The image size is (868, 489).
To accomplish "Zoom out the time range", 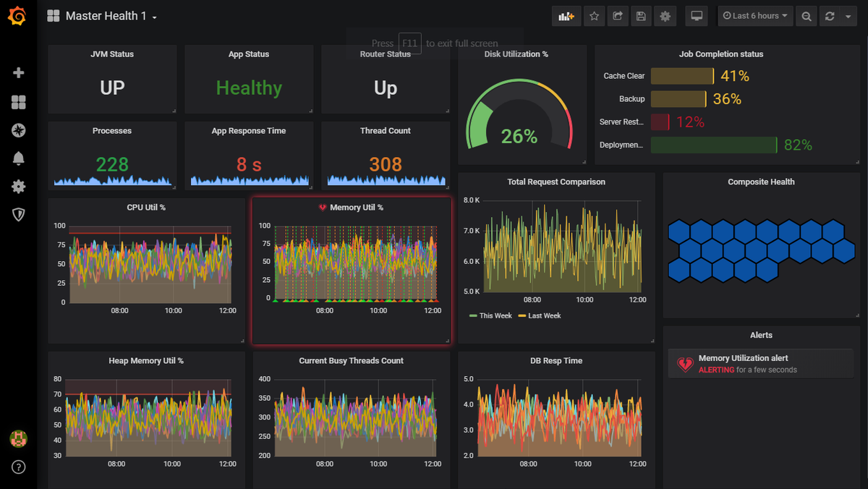I will (806, 15).
